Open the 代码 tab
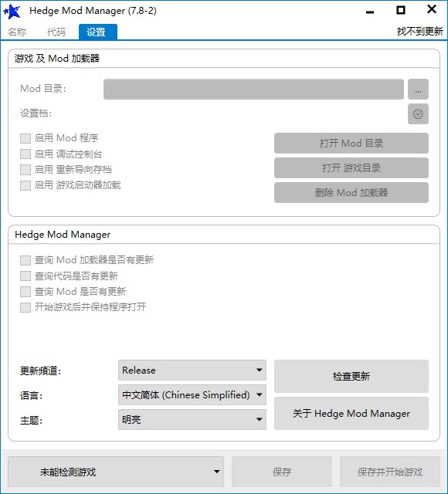 pos(56,32)
